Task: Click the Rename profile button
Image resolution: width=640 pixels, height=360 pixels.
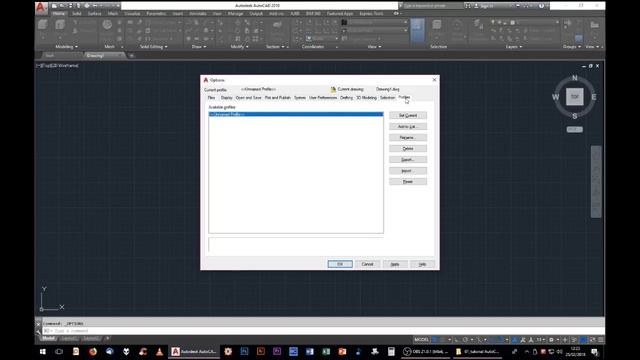Action: click(x=408, y=138)
